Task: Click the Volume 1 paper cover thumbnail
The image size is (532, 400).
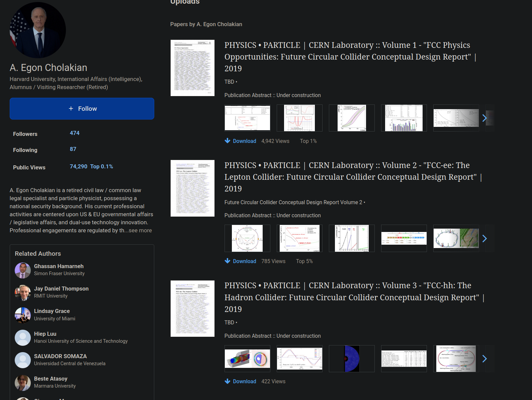Action: (x=192, y=68)
